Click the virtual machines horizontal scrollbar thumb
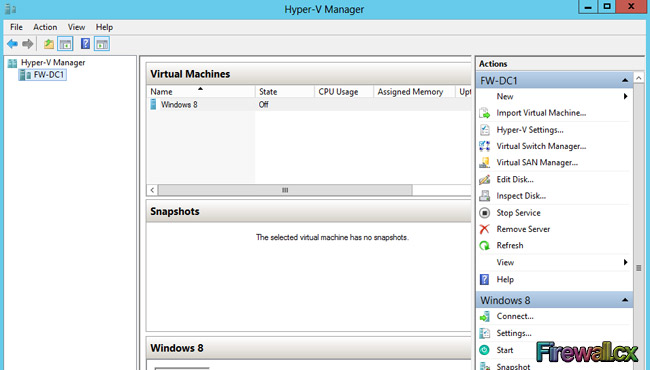The height and width of the screenshot is (370, 650). point(285,190)
